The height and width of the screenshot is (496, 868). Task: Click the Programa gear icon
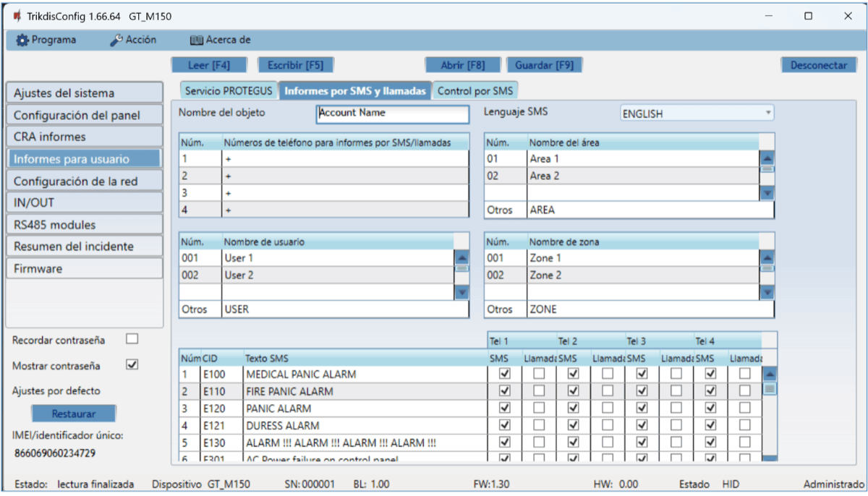coord(22,40)
